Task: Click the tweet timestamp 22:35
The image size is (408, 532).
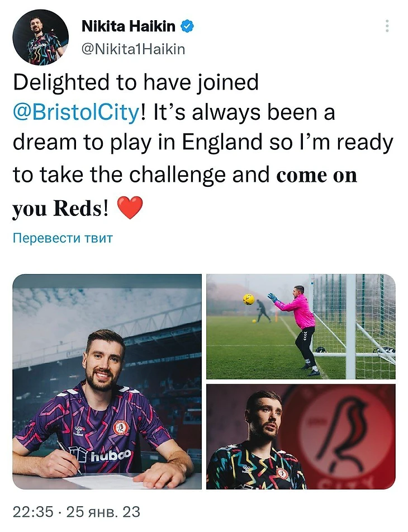Action: pos(33,512)
